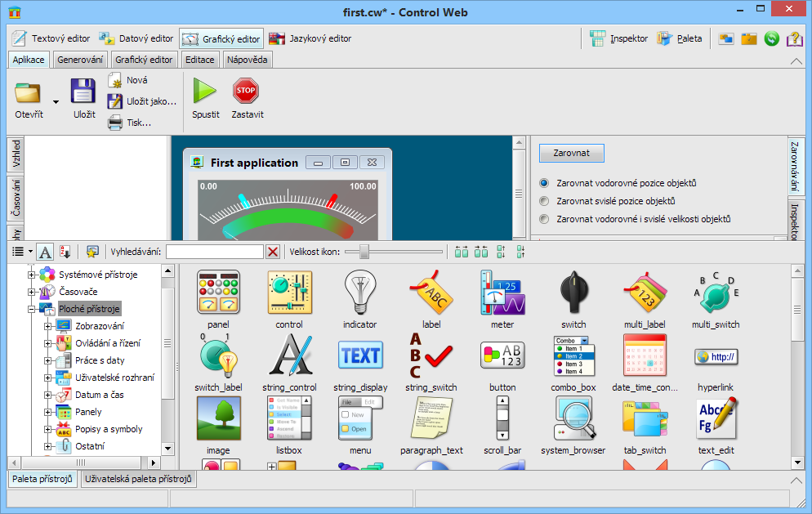Expand the Zobrazování tree node
The height and width of the screenshot is (514, 812).
pyautogui.click(x=48, y=326)
